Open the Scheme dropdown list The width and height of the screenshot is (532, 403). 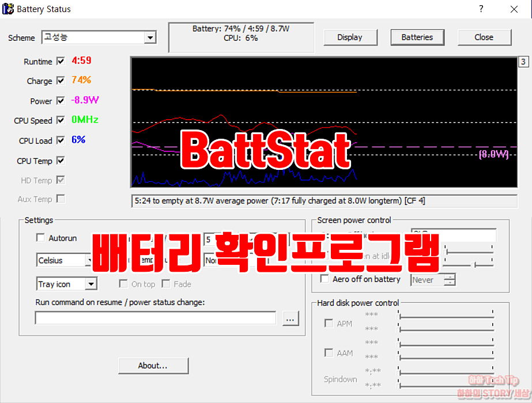[x=150, y=37]
